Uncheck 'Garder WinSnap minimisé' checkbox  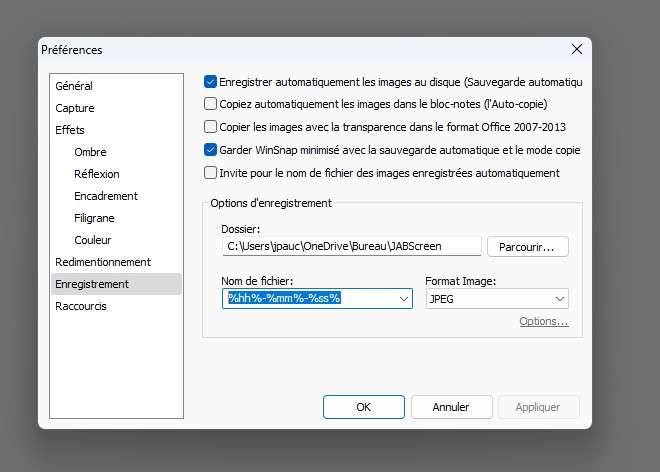[x=210, y=150]
